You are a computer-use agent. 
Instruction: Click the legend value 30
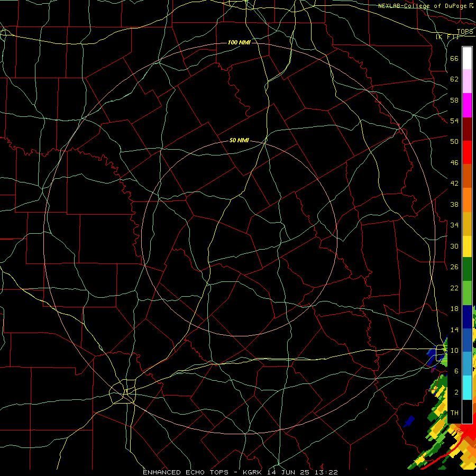pos(454,246)
